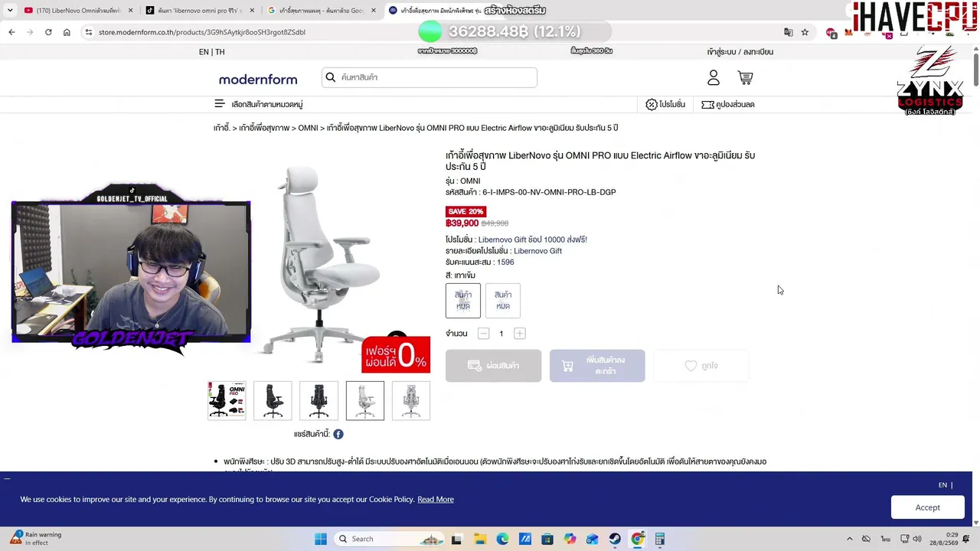Image resolution: width=980 pixels, height=551 pixels.
Task: Click the Windows taskbar Search box
Action: point(390,539)
